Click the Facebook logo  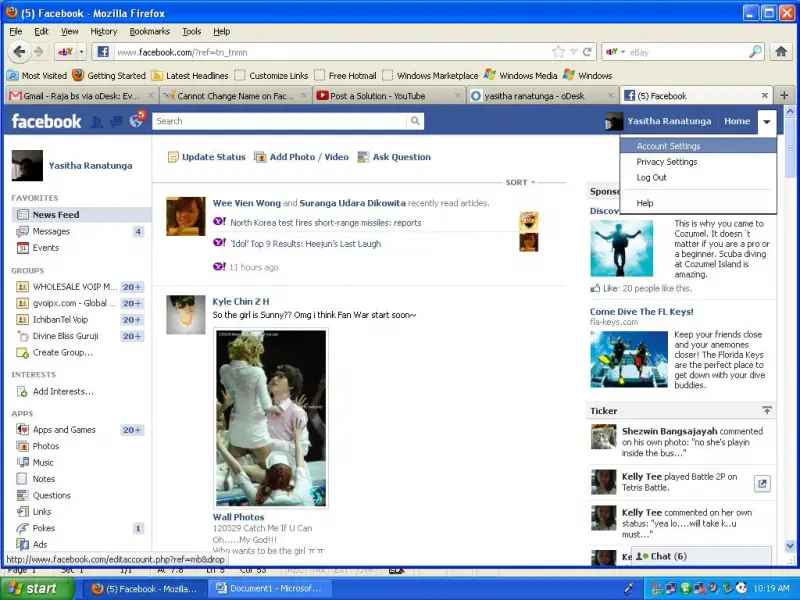(x=46, y=121)
